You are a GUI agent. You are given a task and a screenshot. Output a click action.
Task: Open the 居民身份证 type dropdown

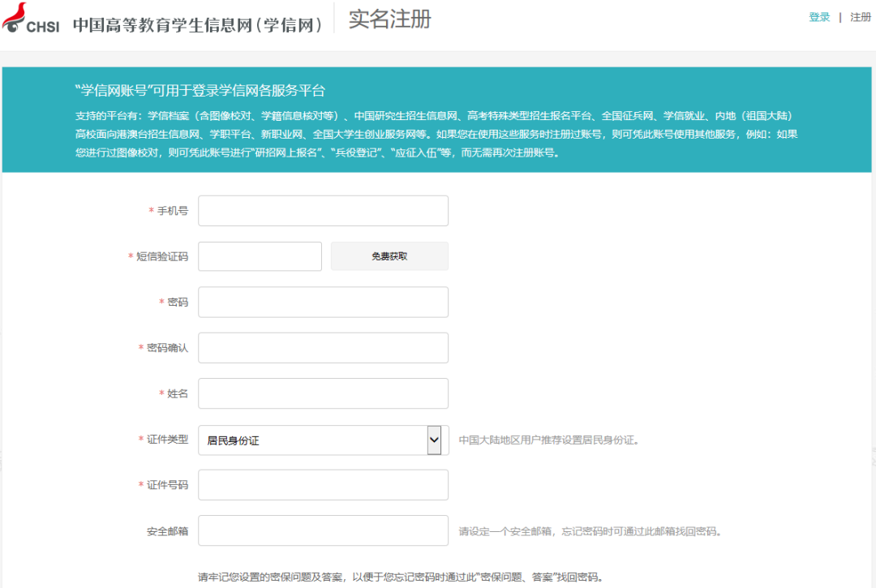click(312, 440)
